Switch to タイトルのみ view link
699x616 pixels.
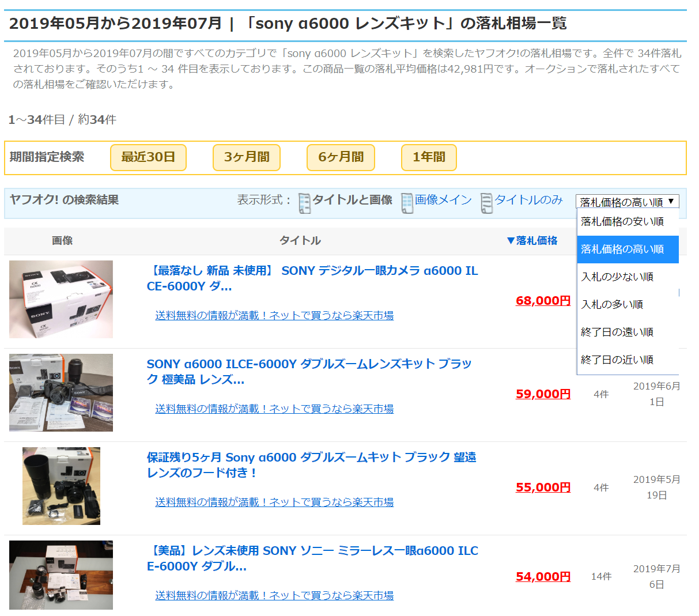pos(528,200)
